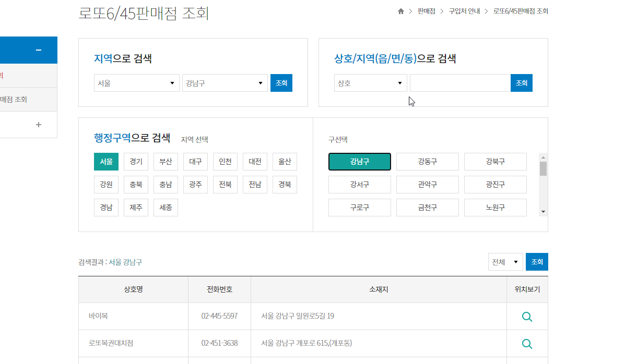Open 판매점 breadcrumb link

click(426, 11)
